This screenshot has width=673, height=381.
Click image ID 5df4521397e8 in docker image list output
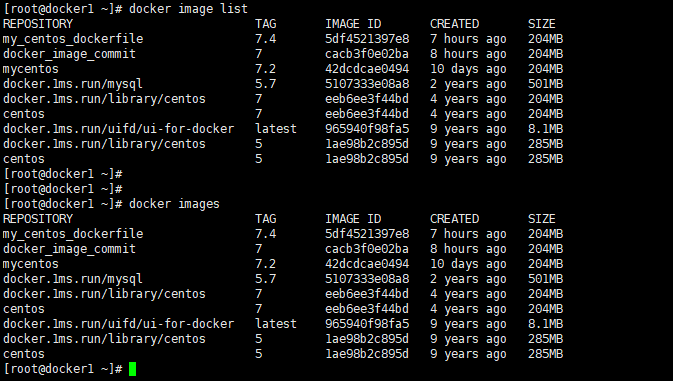[367, 39]
